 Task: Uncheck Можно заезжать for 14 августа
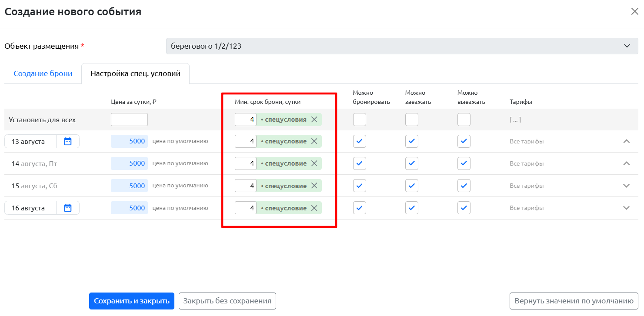pyautogui.click(x=412, y=163)
